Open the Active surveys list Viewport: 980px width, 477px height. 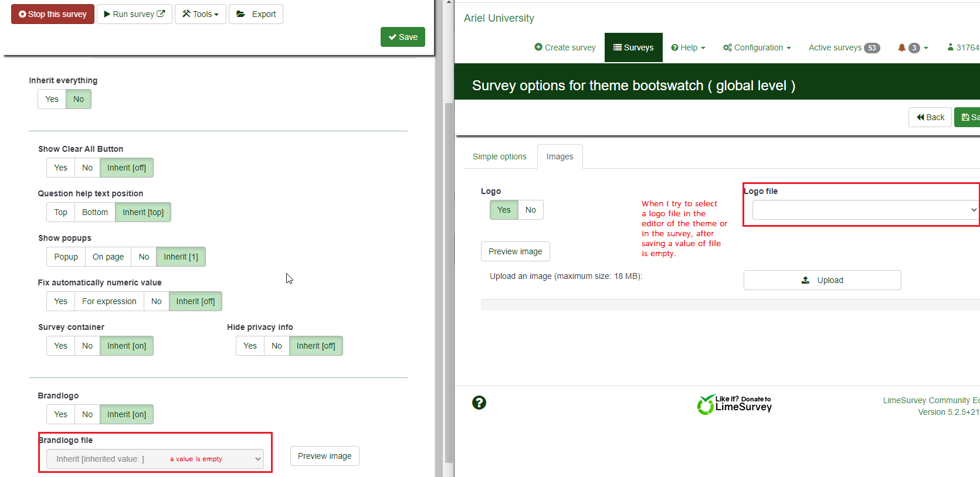[x=844, y=47]
